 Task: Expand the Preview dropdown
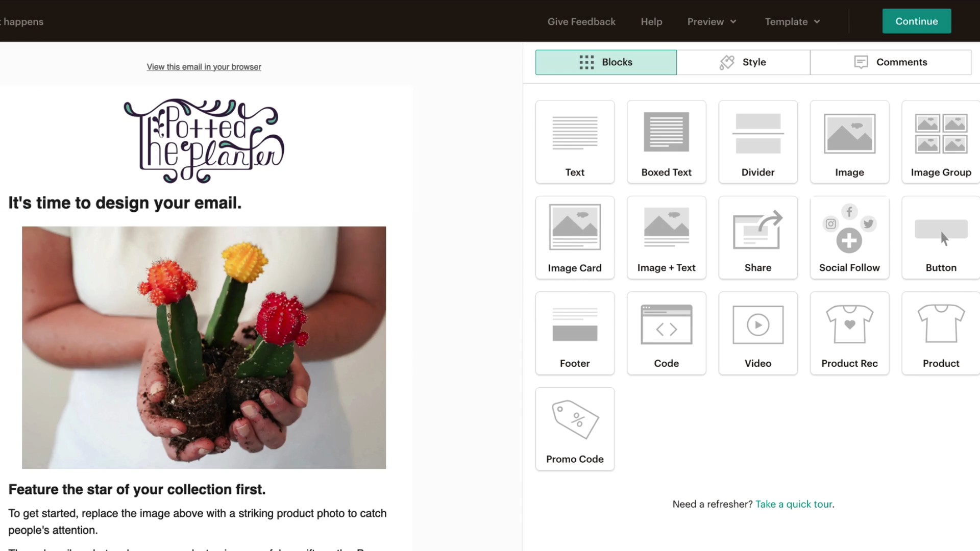coord(712,21)
